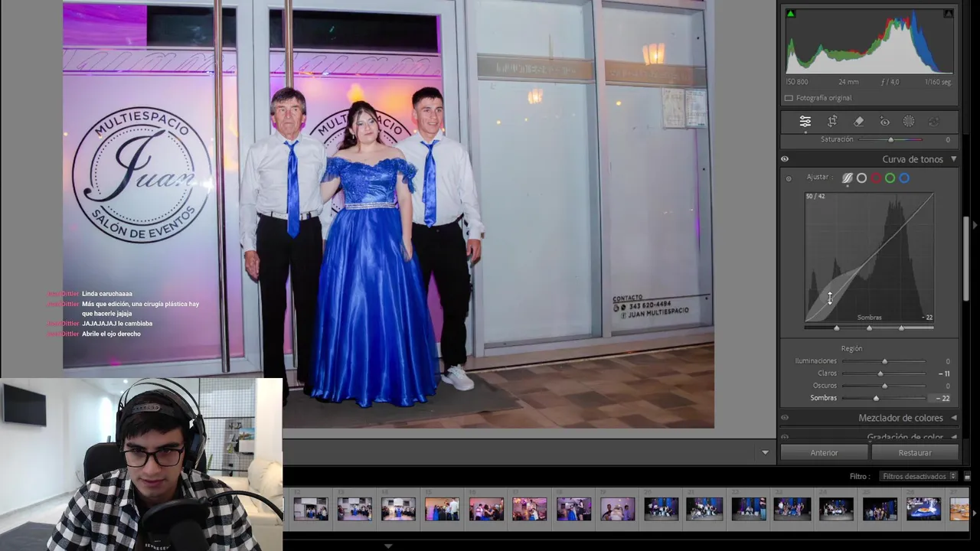Viewport: 980px width, 551px height.
Task: Click the left curve split handle
Action: pyautogui.click(x=836, y=328)
